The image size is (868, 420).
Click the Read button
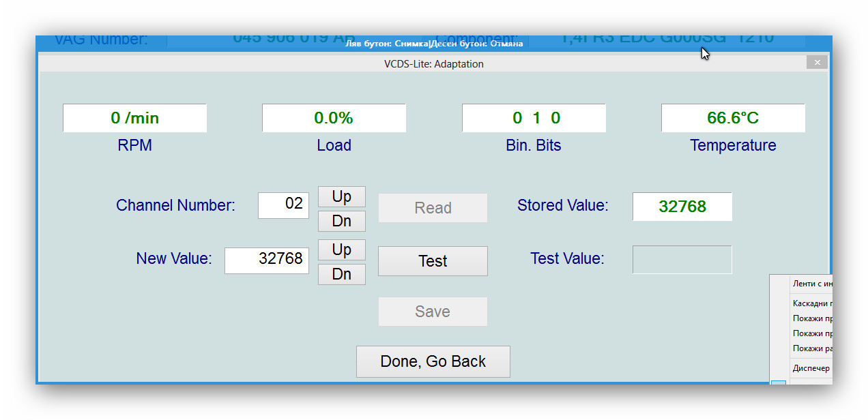[x=433, y=208]
